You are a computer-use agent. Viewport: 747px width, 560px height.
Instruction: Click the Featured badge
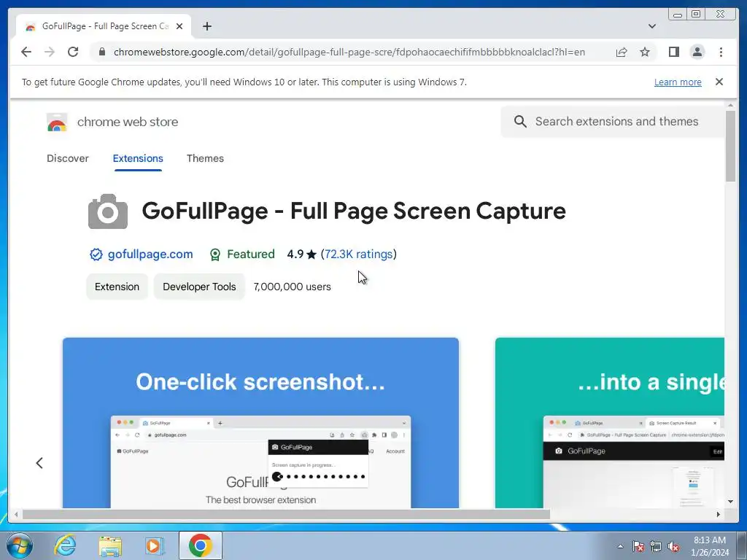pyautogui.click(x=242, y=254)
